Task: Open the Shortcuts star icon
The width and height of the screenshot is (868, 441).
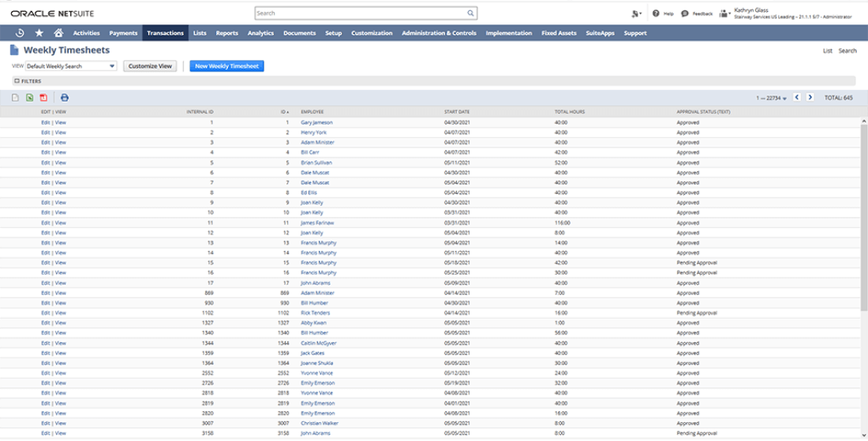Action: tap(39, 33)
